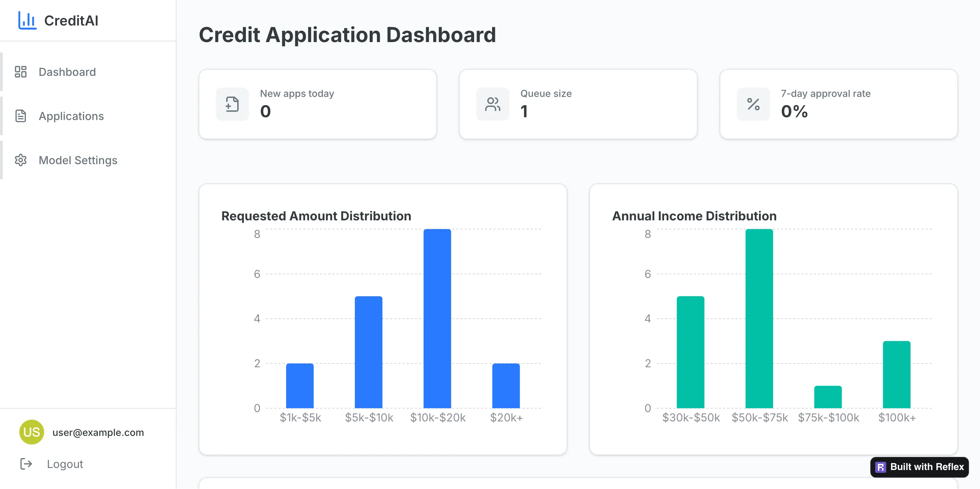Click the $10k-$20k blue bar
The width and height of the screenshot is (980, 489).
tap(437, 319)
